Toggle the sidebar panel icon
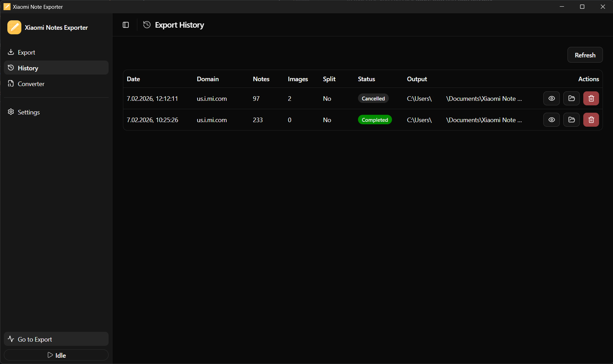613x364 pixels. (x=126, y=25)
